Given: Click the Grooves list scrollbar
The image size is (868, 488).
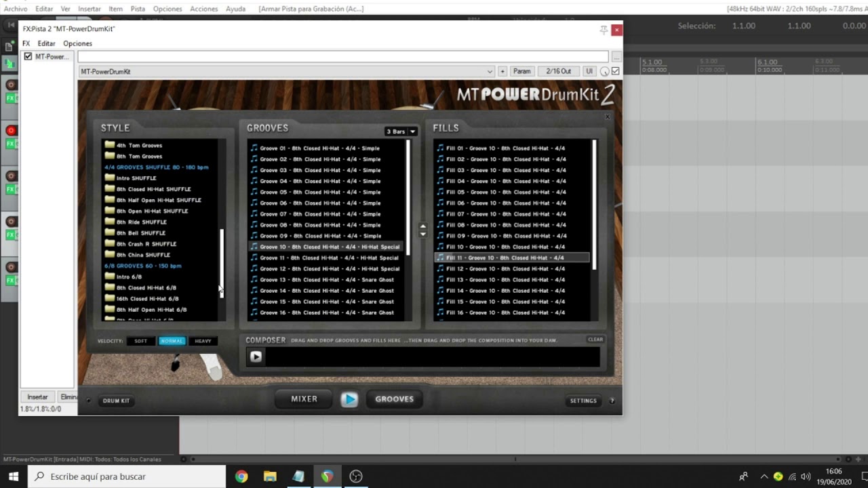Looking at the screenshot, I should tap(408, 197).
